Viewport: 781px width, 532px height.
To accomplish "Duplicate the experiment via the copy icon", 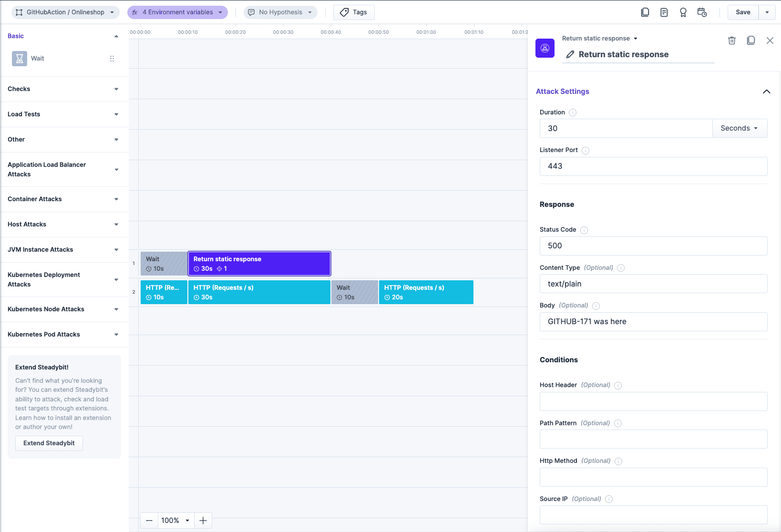I will [645, 12].
